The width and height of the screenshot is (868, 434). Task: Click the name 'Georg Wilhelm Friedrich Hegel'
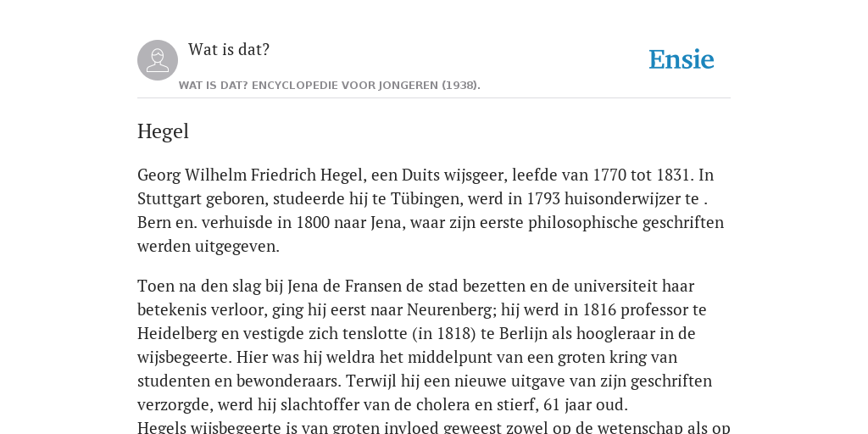(250, 175)
